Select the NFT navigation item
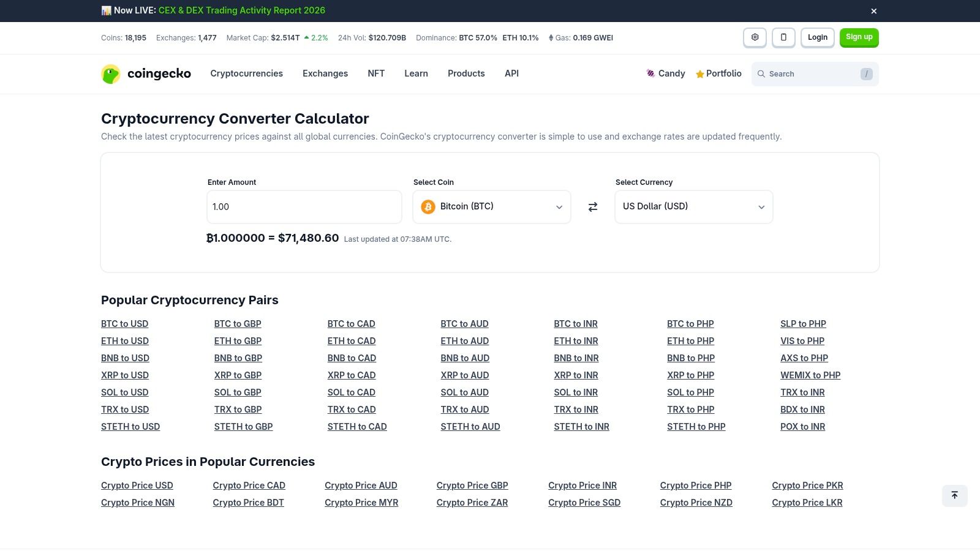 click(376, 73)
